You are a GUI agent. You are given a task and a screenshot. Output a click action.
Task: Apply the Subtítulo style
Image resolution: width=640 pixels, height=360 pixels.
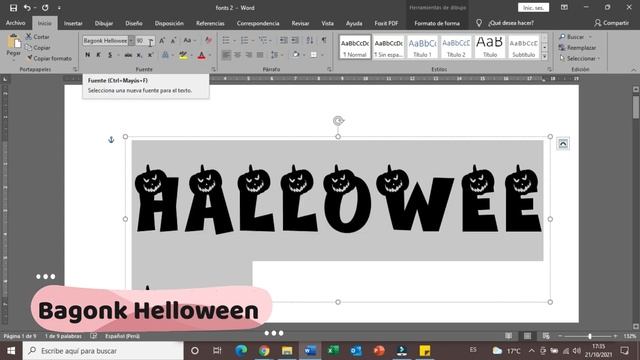524,47
